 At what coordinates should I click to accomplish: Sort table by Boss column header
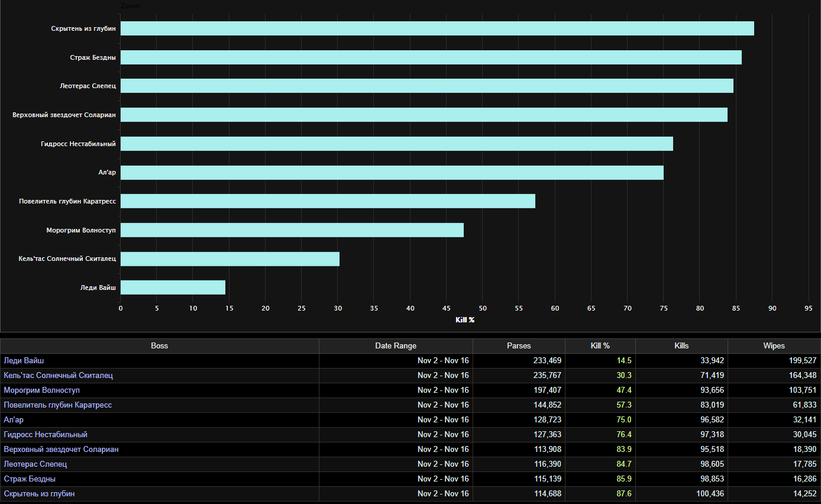tap(160, 346)
